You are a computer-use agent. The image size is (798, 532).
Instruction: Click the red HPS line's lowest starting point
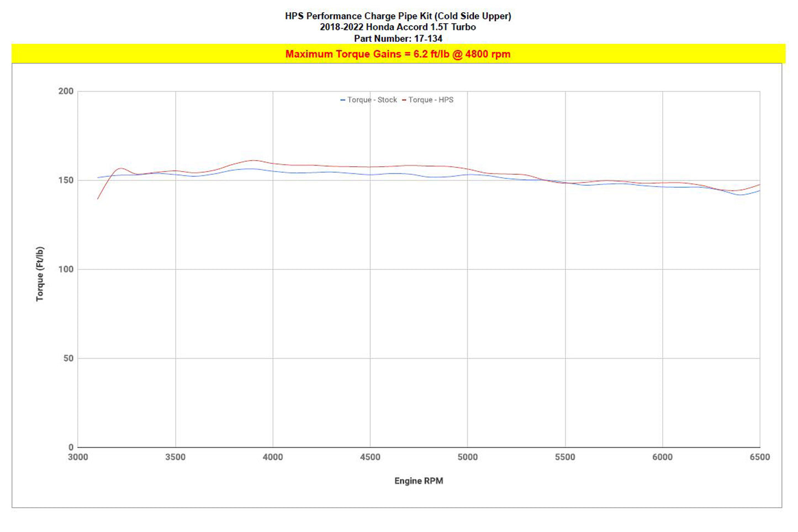pyautogui.click(x=98, y=198)
